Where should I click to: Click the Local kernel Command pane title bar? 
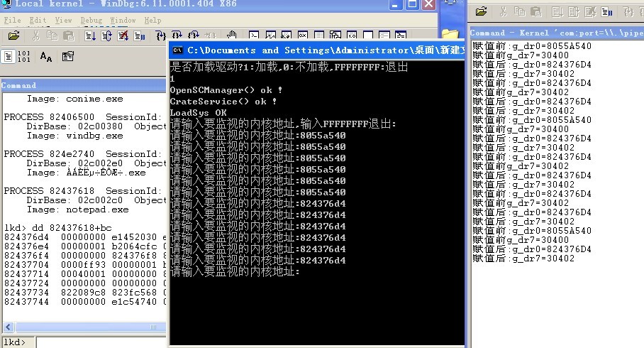[x=84, y=85]
